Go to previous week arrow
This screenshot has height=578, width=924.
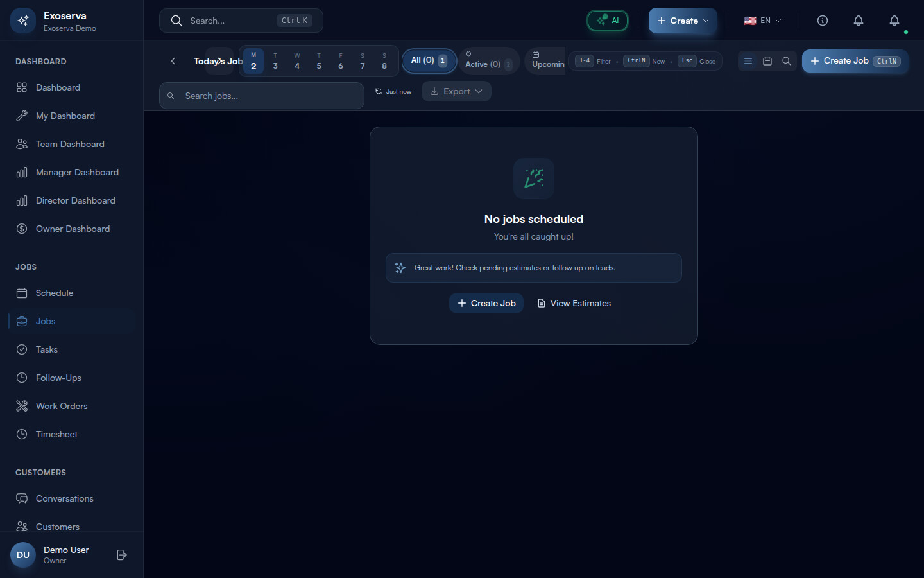[x=173, y=61]
